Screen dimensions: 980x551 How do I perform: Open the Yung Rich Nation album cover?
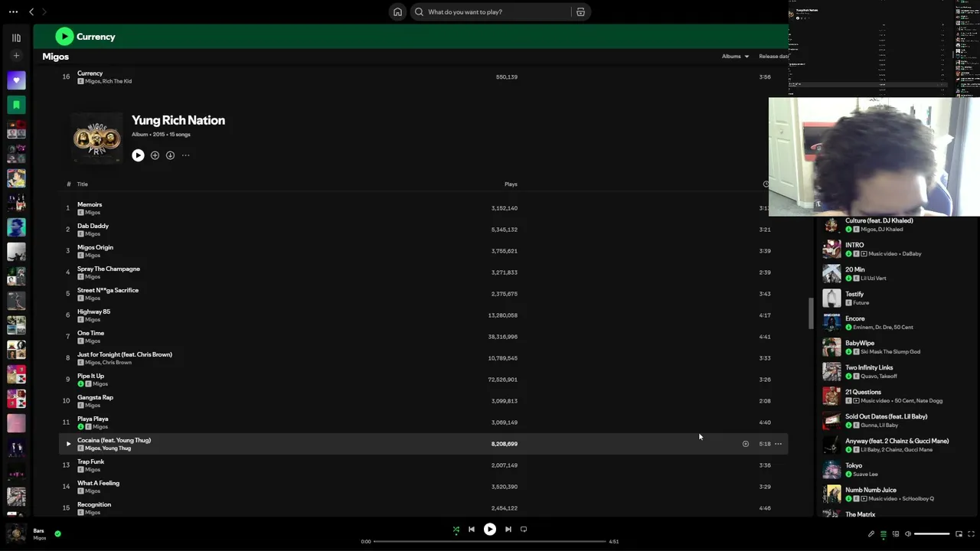click(x=96, y=138)
